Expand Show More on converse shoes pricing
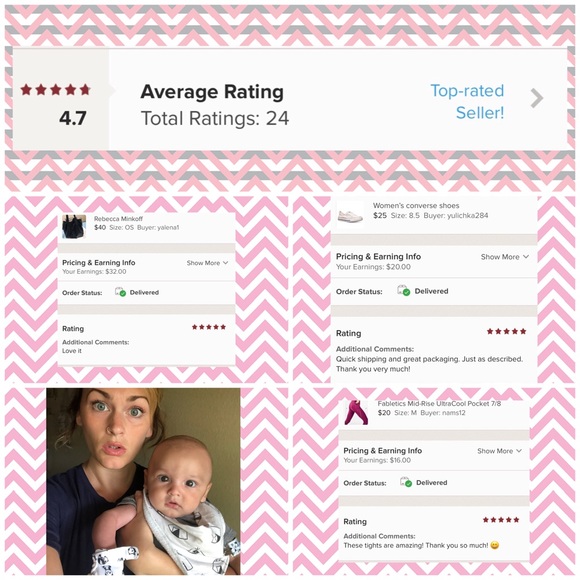The image size is (580, 580). click(505, 257)
